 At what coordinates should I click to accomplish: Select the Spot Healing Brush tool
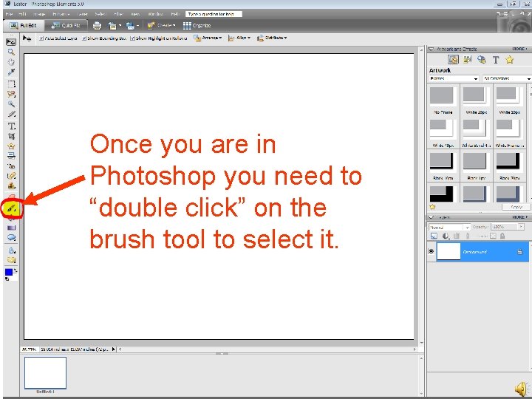point(11,176)
